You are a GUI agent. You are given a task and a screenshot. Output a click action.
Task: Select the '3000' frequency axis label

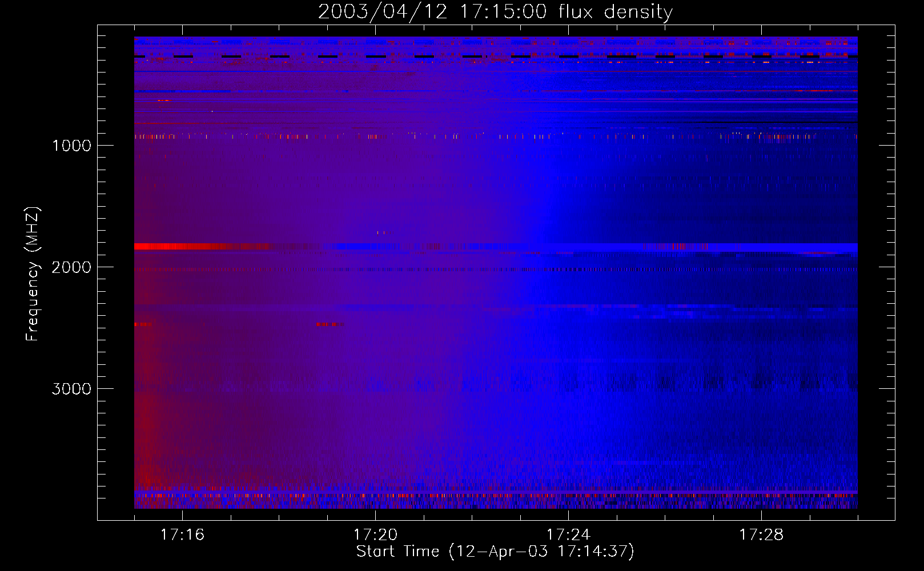pos(71,389)
